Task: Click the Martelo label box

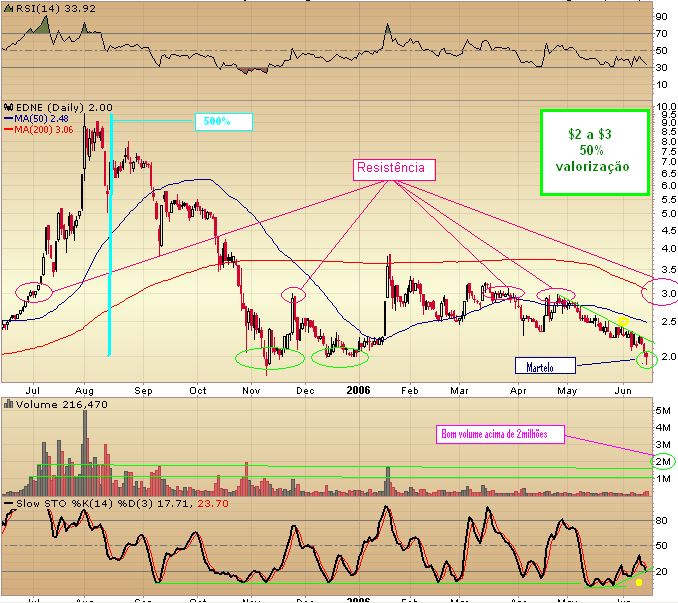Action: pos(545,366)
